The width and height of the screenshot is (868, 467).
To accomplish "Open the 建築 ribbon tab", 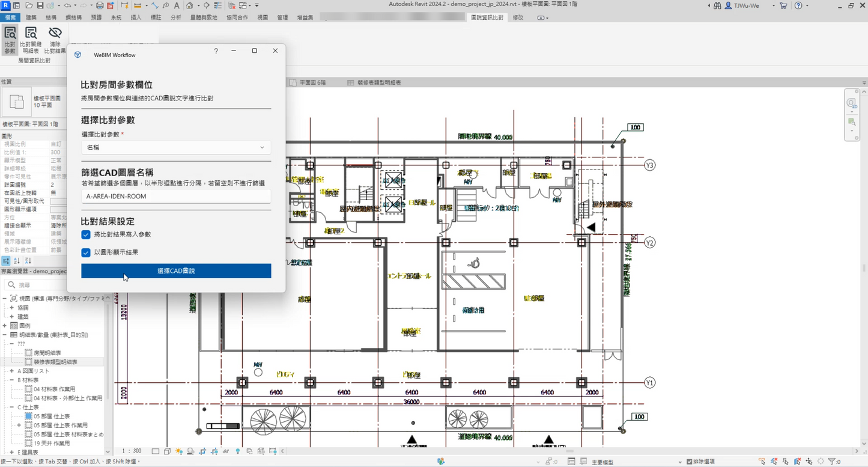I will (x=31, y=17).
